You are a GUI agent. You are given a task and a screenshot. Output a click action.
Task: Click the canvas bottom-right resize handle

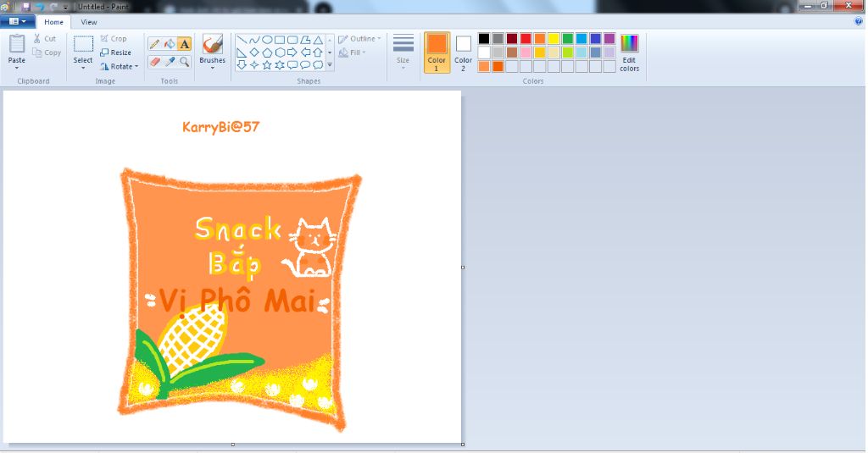point(463,445)
